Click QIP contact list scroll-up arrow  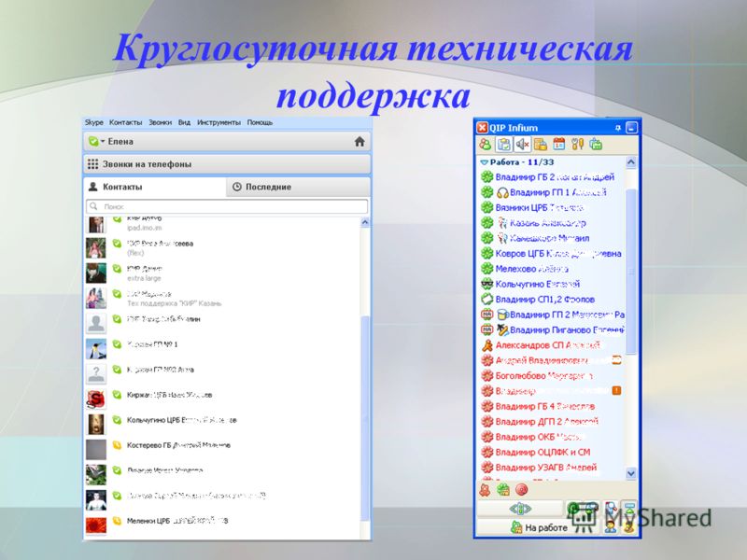tap(631, 162)
